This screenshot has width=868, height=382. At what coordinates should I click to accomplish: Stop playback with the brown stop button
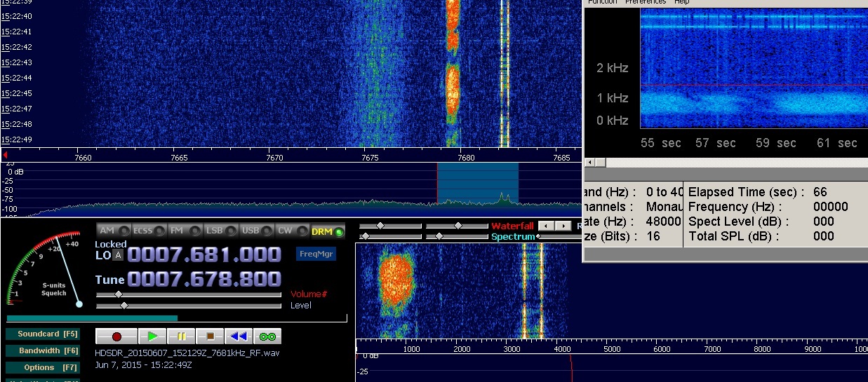pos(210,336)
